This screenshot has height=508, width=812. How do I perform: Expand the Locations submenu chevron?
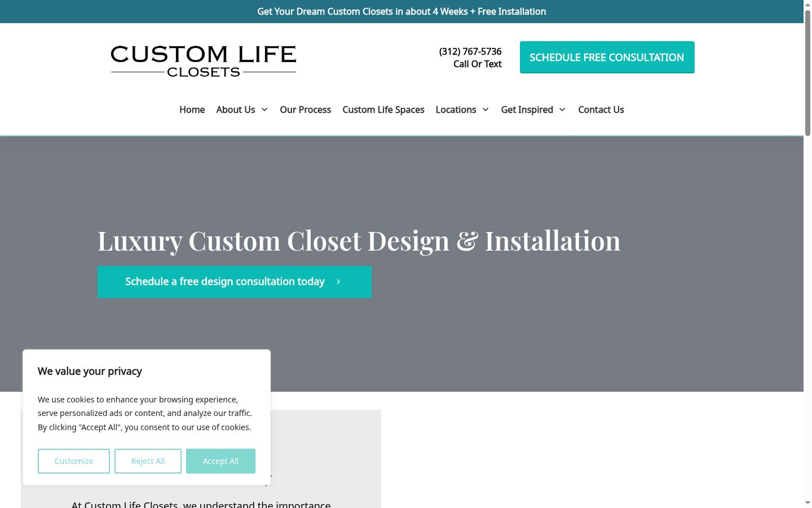click(486, 110)
